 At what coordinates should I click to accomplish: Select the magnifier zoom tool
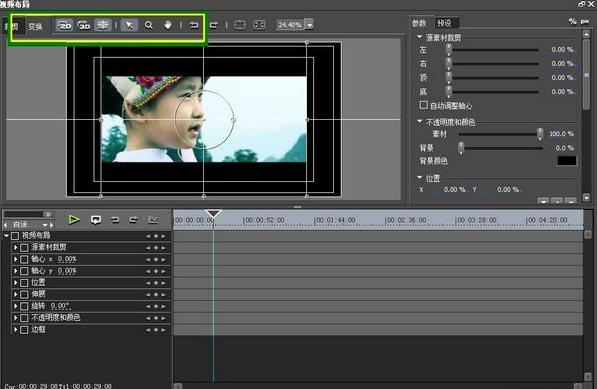[149, 25]
